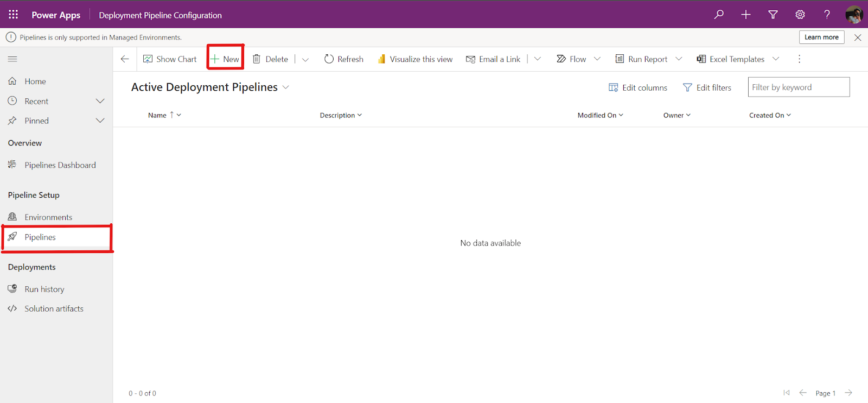Open the Owner column header menu

click(677, 115)
